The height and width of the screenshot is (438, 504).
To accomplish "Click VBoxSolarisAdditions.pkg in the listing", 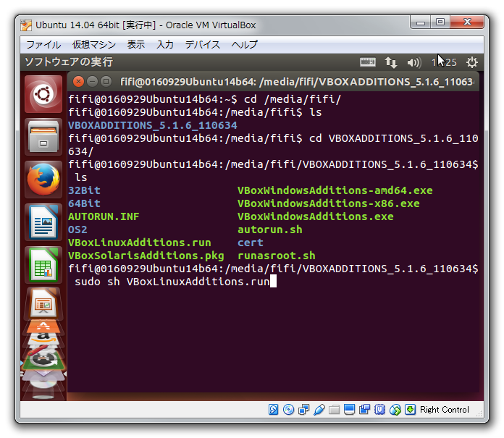I will (x=146, y=256).
